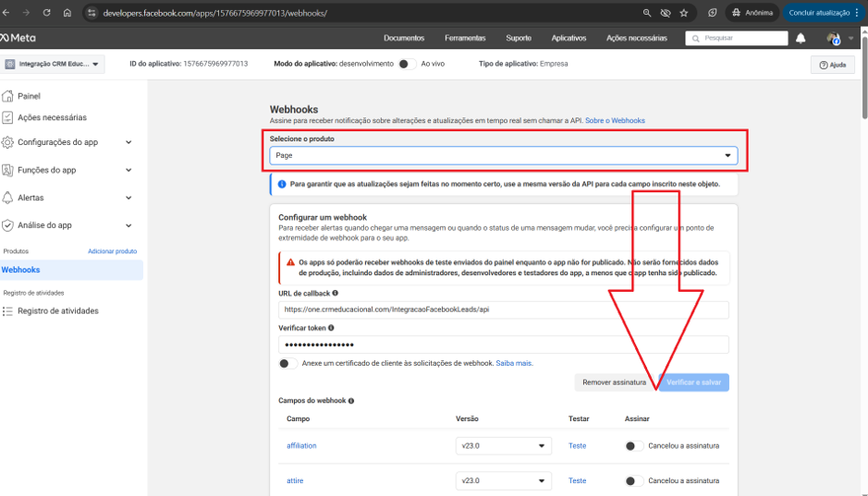Click the URL de callback input field
This screenshot has height=496, width=868.
click(x=504, y=309)
